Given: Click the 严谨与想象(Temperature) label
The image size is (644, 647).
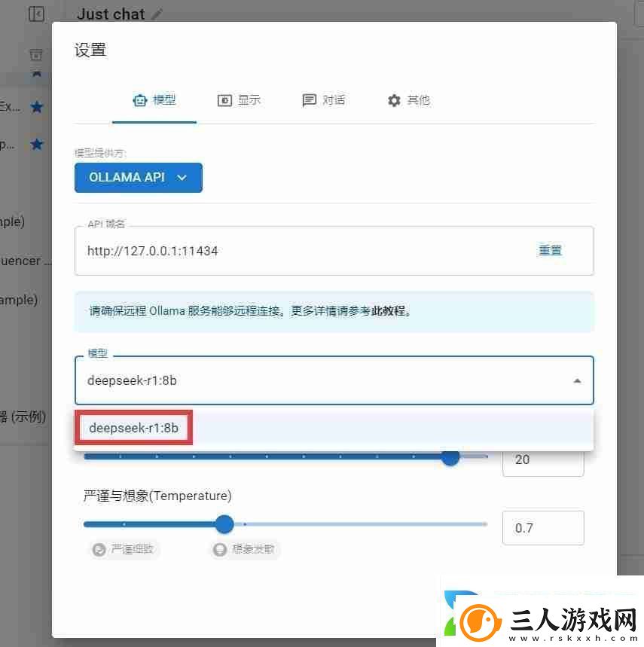Looking at the screenshot, I should click(x=157, y=496).
